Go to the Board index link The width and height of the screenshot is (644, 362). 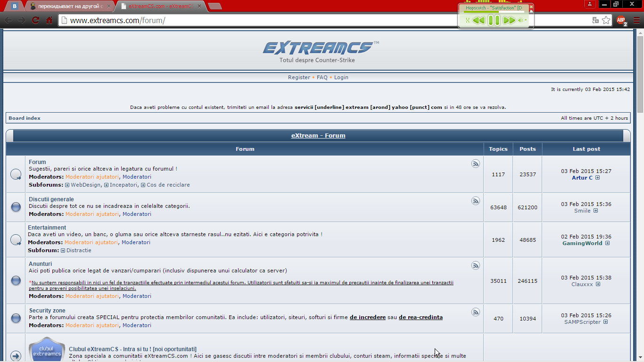(x=25, y=118)
